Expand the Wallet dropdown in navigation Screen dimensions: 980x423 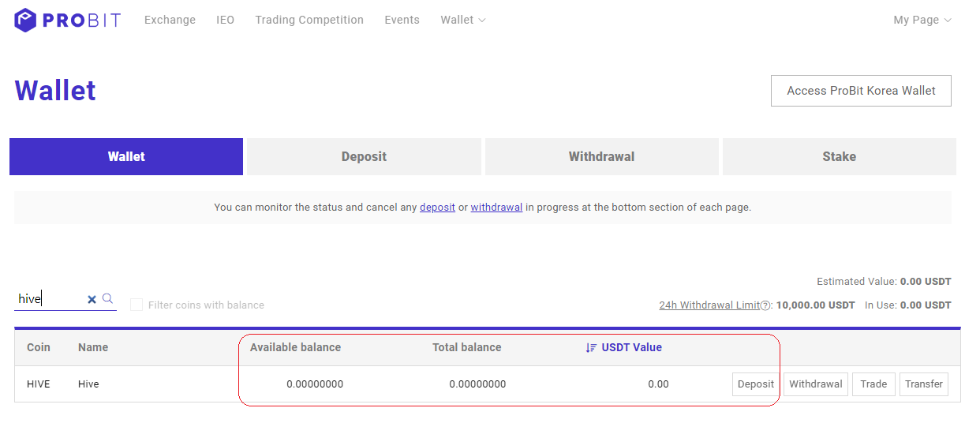(463, 20)
